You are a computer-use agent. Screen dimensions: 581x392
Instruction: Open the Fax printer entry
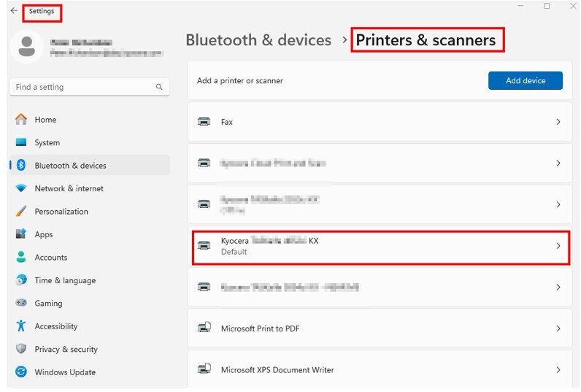tap(380, 122)
